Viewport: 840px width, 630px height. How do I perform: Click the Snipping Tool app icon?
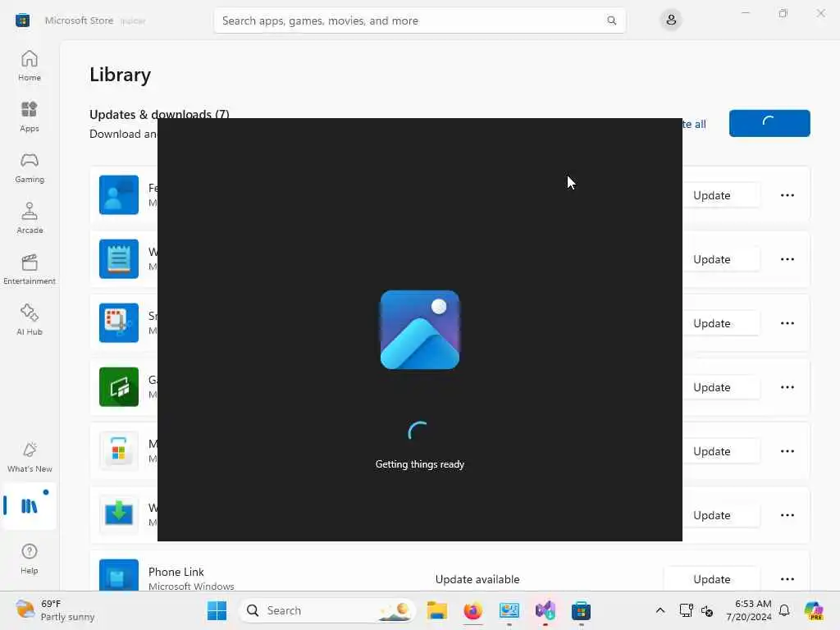point(119,323)
